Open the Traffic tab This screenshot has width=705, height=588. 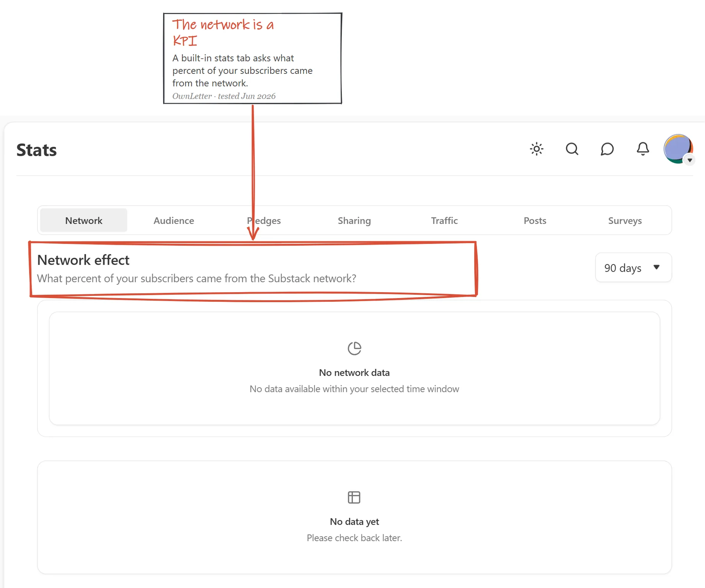click(x=445, y=221)
